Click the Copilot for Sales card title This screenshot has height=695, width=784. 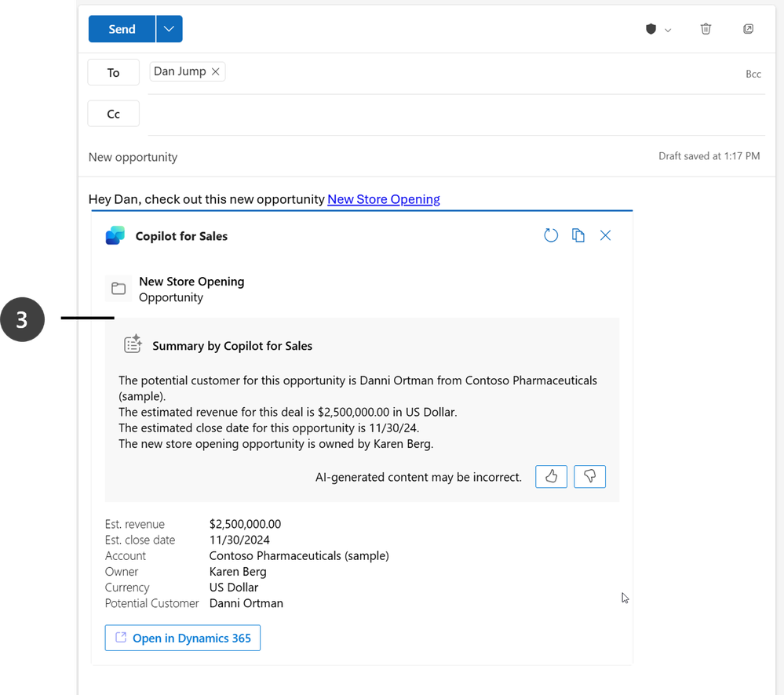[181, 236]
